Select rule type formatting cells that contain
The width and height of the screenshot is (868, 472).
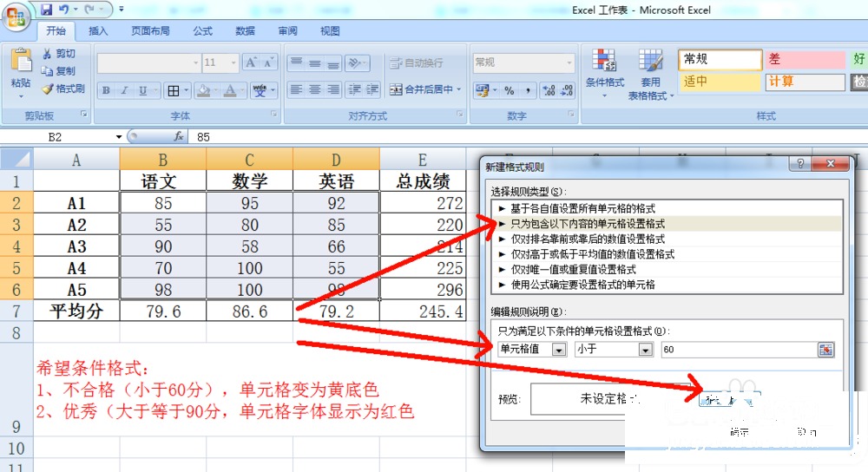pyautogui.click(x=667, y=224)
